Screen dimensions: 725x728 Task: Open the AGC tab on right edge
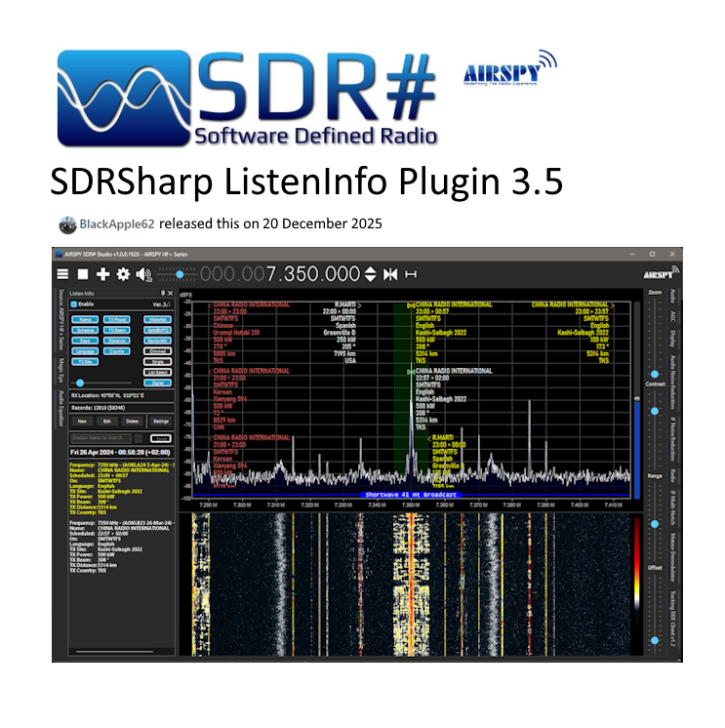tap(672, 316)
